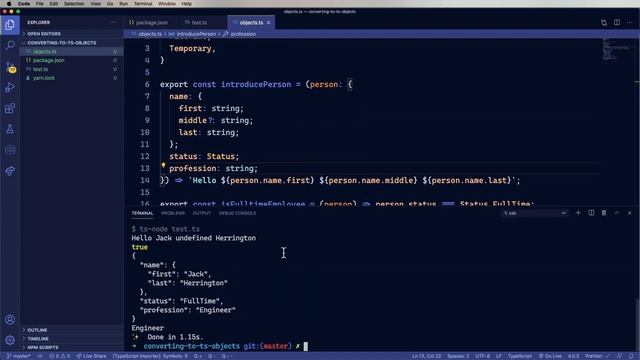
Task: Select the objects.ts editor tab
Action: [x=251, y=22]
